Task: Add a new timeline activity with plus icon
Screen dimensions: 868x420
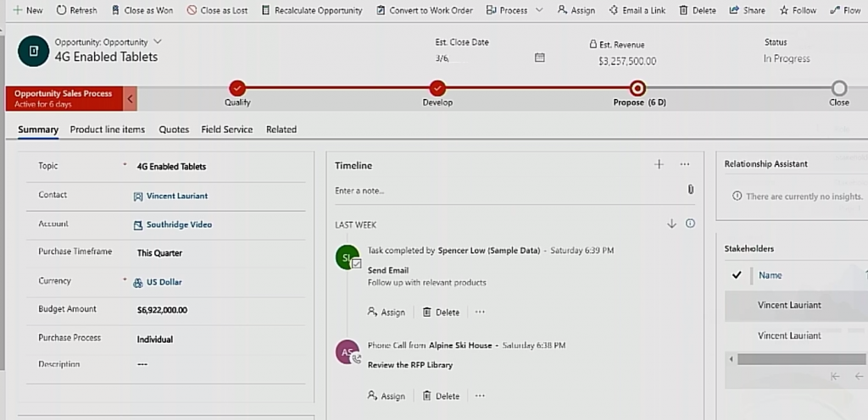Action: coord(659,164)
